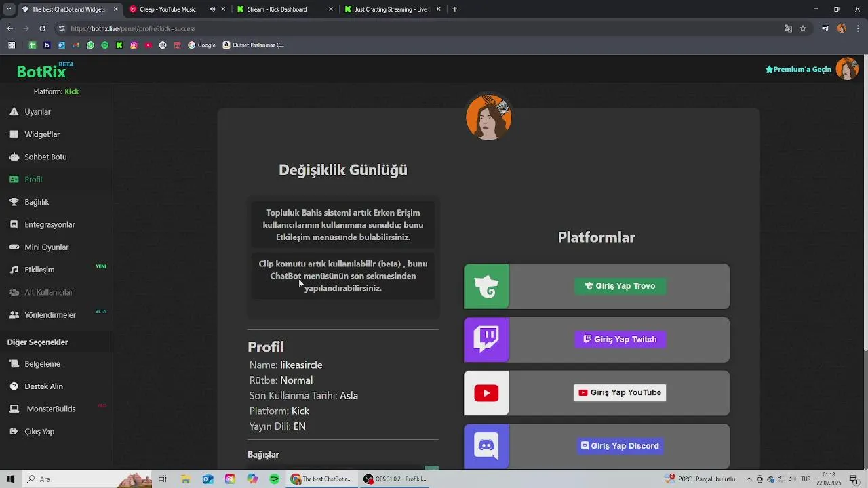The height and width of the screenshot is (488, 868).
Task: Open Spotify from the taskbar
Action: [275, 479]
